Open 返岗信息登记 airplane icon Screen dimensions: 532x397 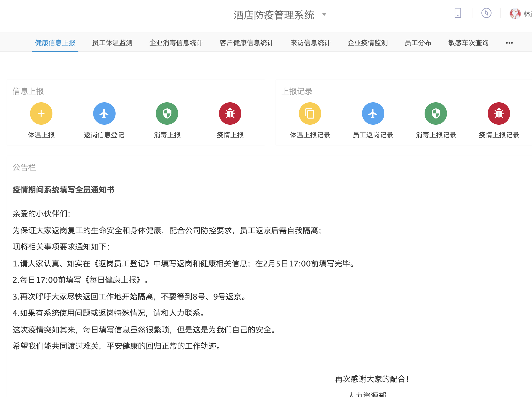coord(104,114)
